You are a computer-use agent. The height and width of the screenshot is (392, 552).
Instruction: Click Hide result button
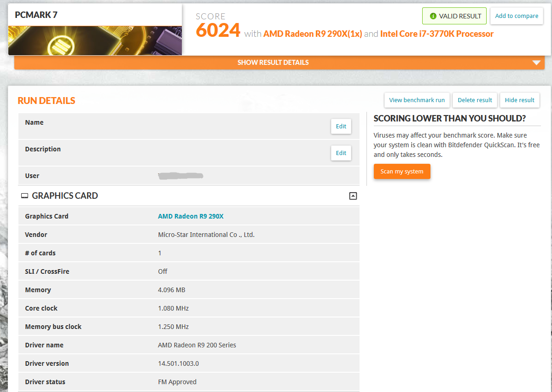click(x=519, y=100)
